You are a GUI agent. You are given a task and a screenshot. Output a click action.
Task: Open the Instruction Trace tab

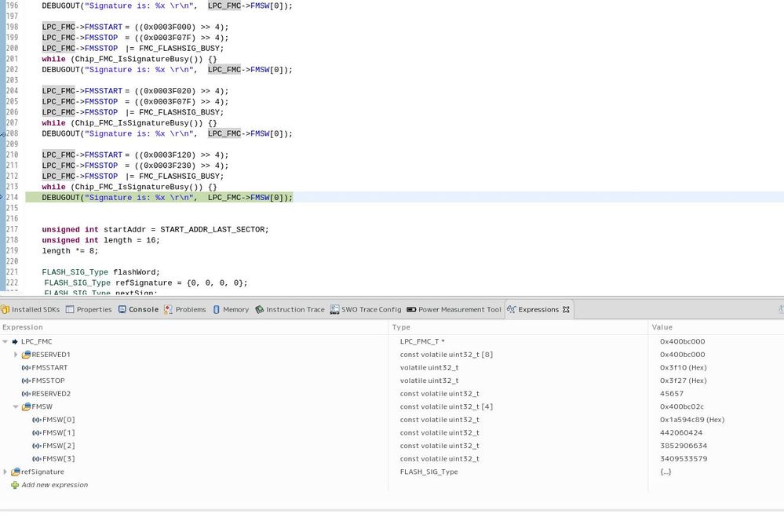290,309
